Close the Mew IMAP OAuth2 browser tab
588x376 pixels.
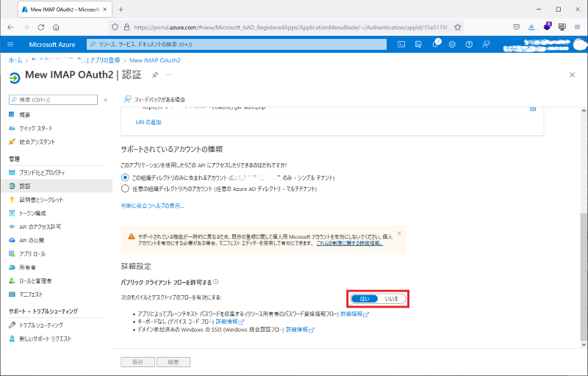click(105, 10)
